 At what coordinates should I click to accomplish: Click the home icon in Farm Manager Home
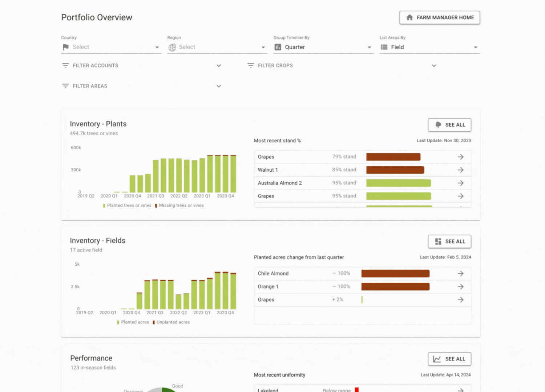pyautogui.click(x=409, y=17)
